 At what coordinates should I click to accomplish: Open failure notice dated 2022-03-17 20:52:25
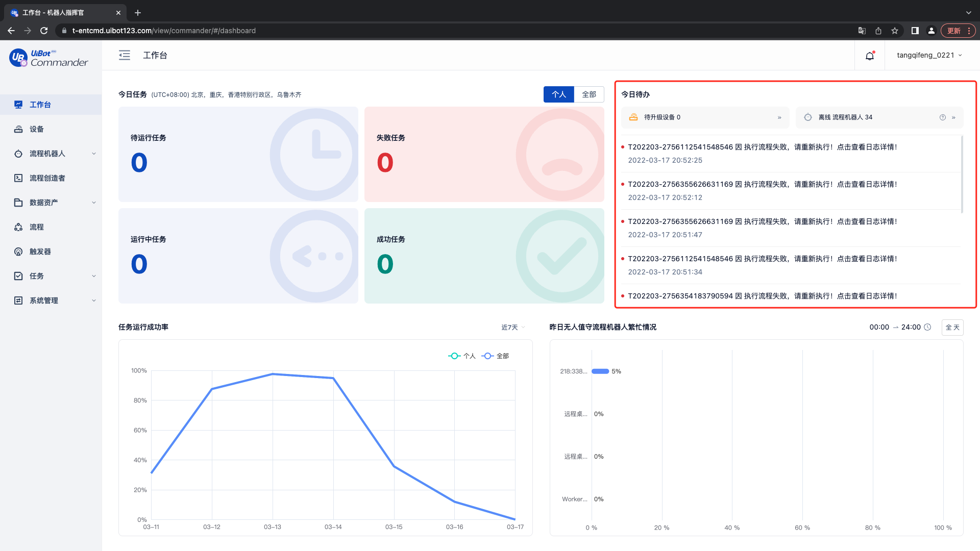coord(790,154)
